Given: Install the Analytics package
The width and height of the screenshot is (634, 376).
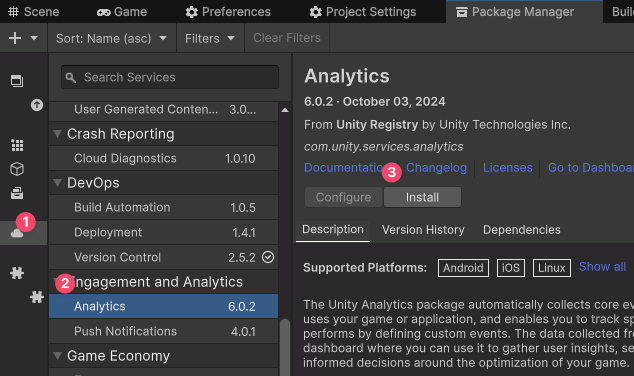Looking at the screenshot, I should 422,197.
